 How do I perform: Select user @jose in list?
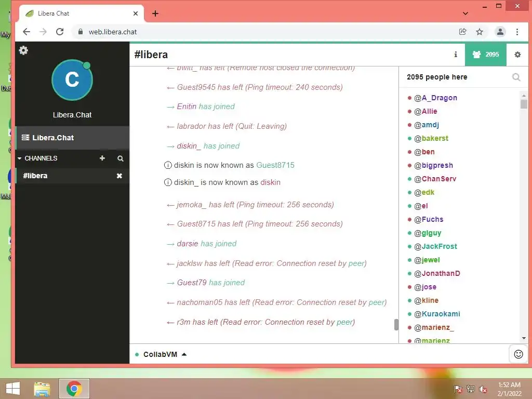click(x=425, y=287)
